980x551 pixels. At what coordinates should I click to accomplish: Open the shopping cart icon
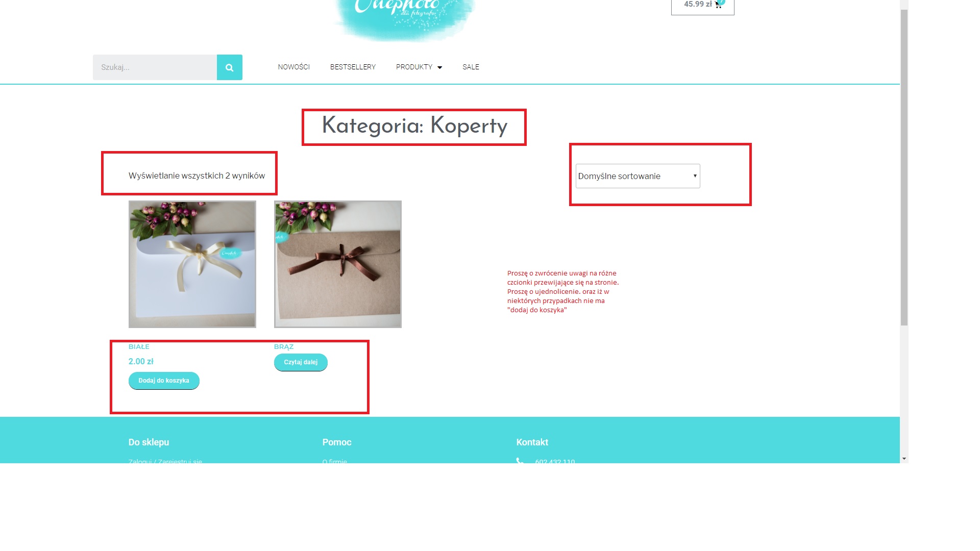[x=718, y=5]
